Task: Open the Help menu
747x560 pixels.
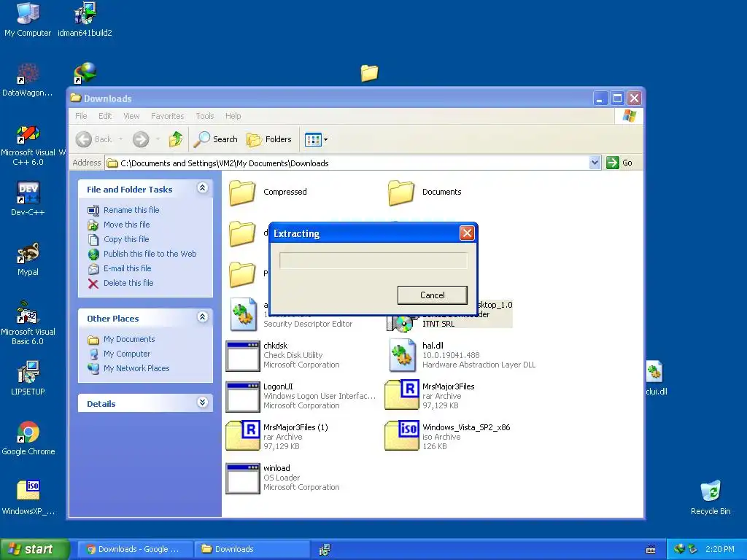Action: pos(233,116)
